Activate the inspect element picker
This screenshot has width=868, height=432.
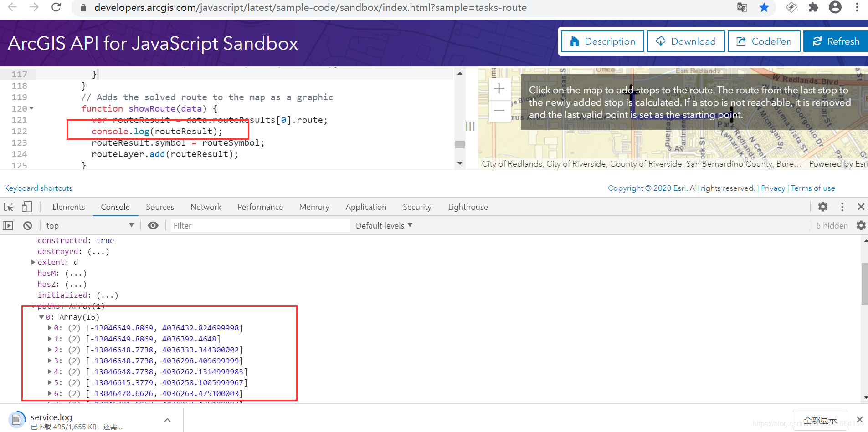(x=9, y=207)
